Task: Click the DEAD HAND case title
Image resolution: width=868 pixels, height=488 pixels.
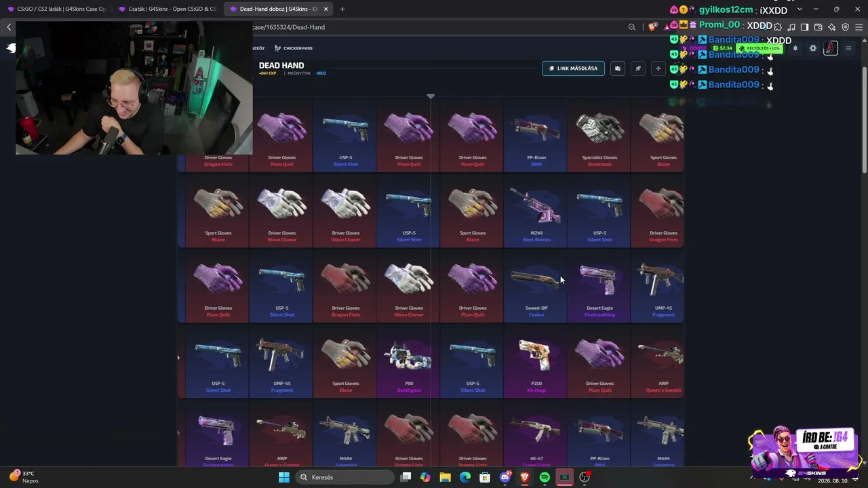Action: 281,66
